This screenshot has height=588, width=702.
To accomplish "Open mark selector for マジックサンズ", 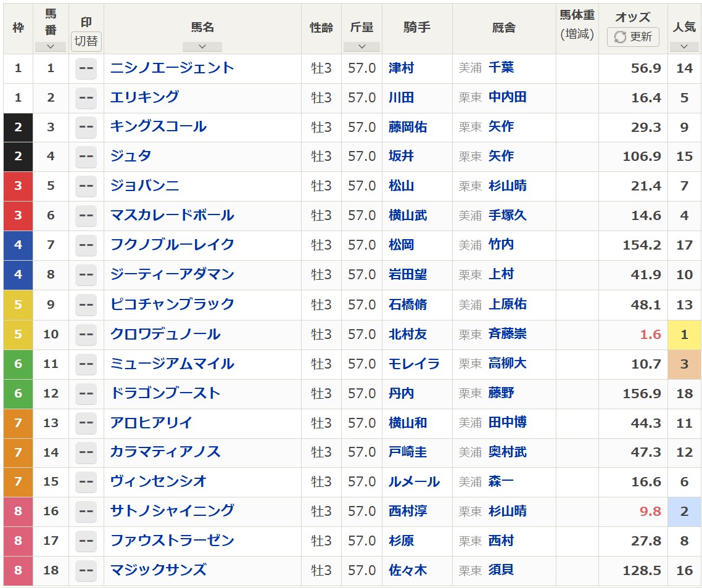I will point(86,571).
